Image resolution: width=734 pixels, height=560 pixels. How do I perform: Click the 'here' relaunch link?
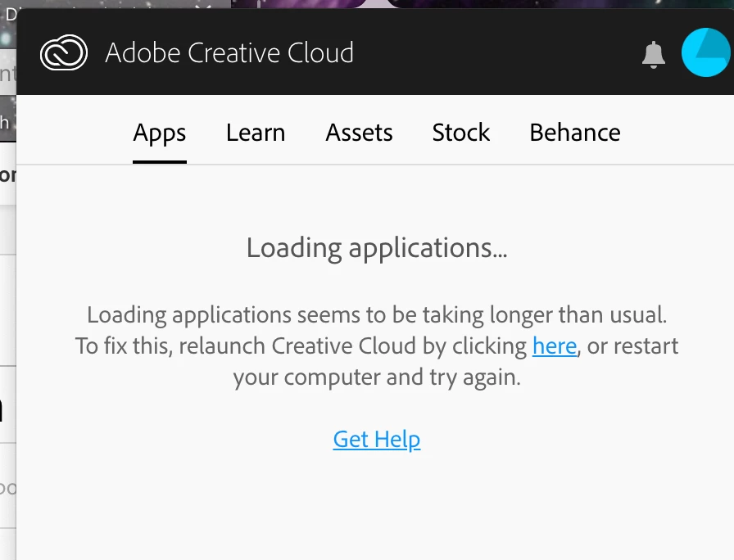pyautogui.click(x=555, y=346)
